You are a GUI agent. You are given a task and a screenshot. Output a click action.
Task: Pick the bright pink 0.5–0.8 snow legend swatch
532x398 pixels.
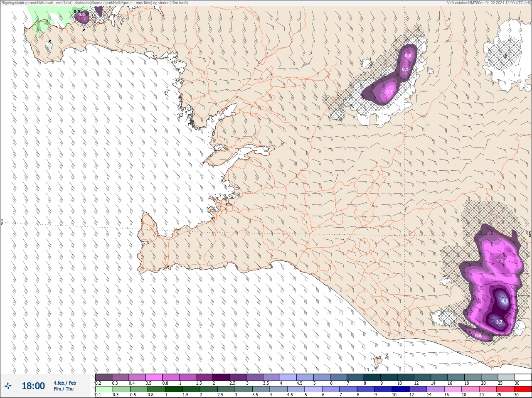pos(154,377)
